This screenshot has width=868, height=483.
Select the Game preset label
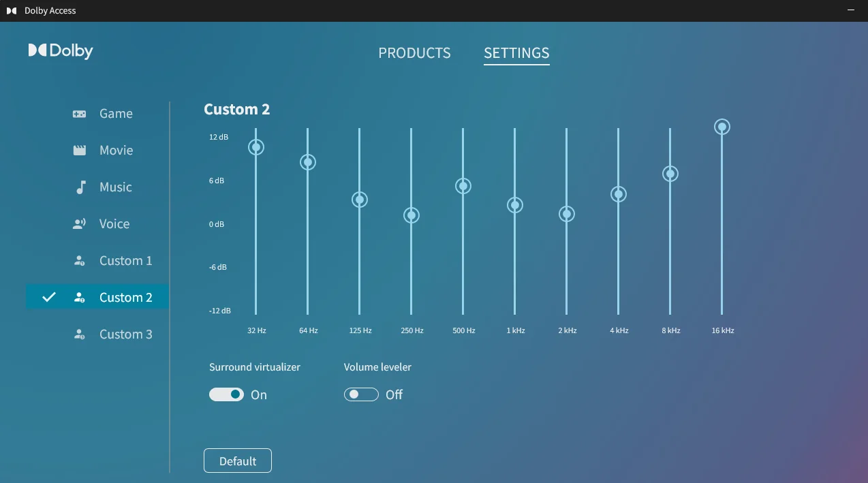tap(116, 114)
